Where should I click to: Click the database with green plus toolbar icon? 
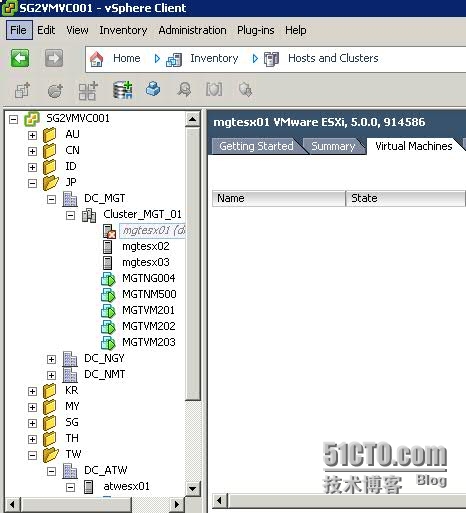(x=122, y=90)
